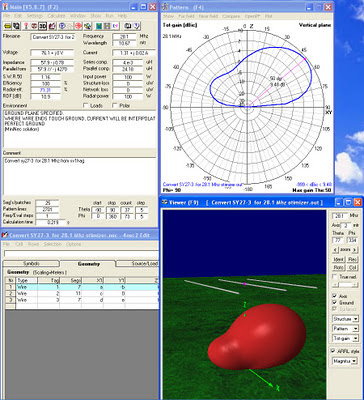Click the last icon in the Main toolbar
This screenshot has width=364, height=400.
pyautogui.click(x=137, y=26)
